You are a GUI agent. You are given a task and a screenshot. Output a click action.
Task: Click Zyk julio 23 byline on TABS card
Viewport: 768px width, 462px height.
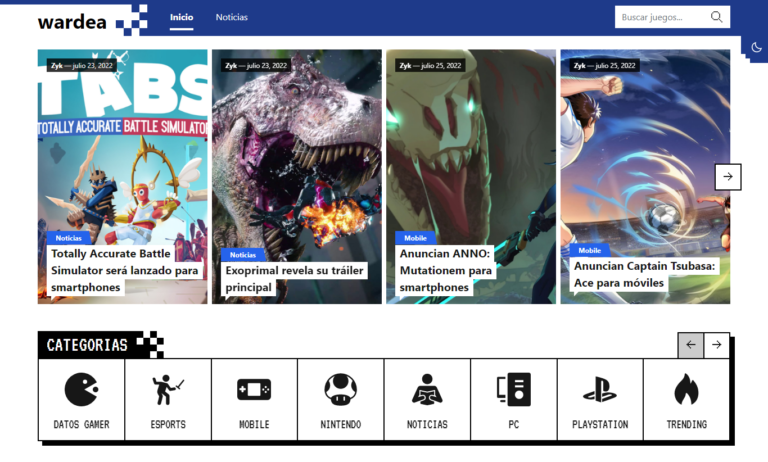click(82, 66)
